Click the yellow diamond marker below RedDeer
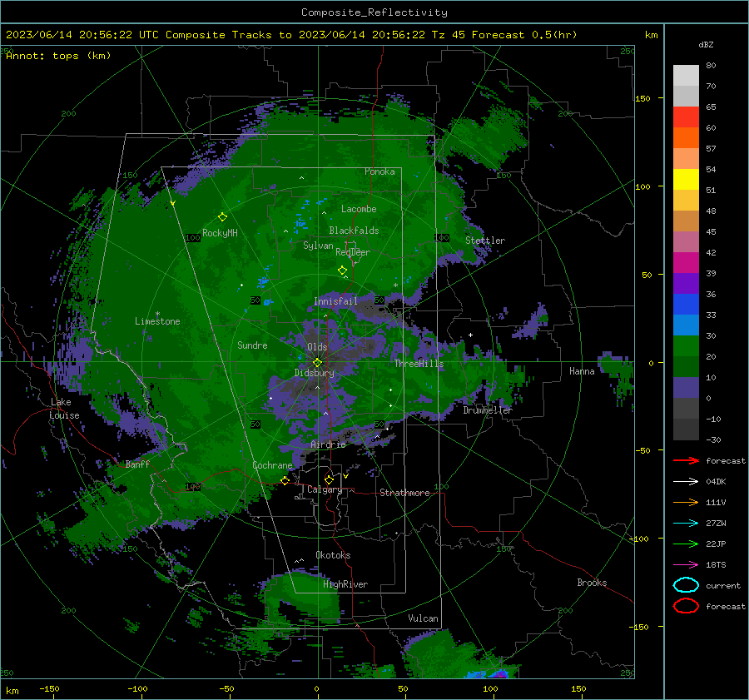This screenshot has height=700, width=749. pos(342,270)
